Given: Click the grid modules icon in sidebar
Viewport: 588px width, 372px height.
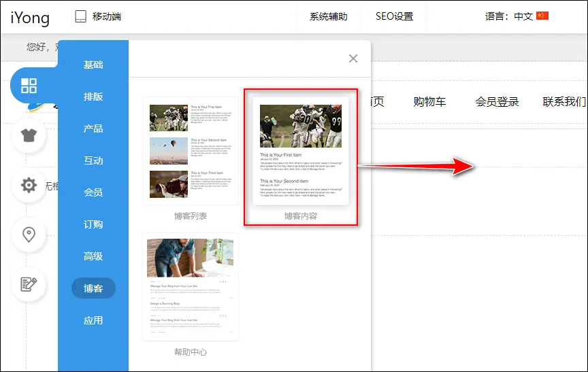Looking at the screenshot, I should point(29,86).
